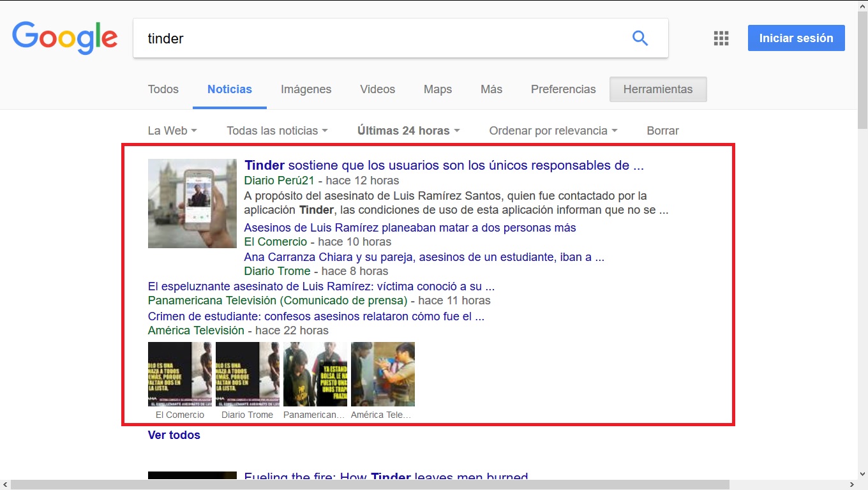Click the El Comercio source with hace 10 horas
Image resolution: width=868 pixels, height=490 pixels.
[x=276, y=242]
